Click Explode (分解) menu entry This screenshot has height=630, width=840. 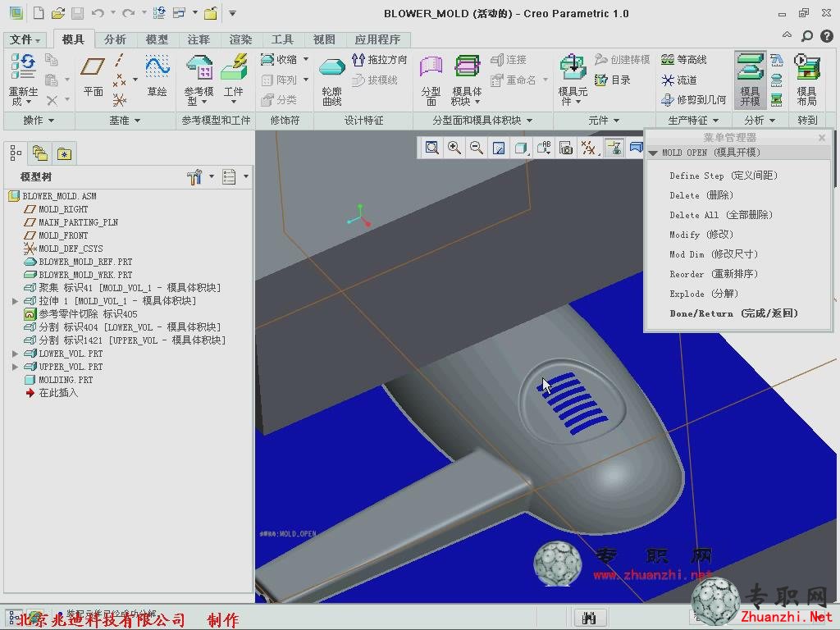pyautogui.click(x=704, y=294)
